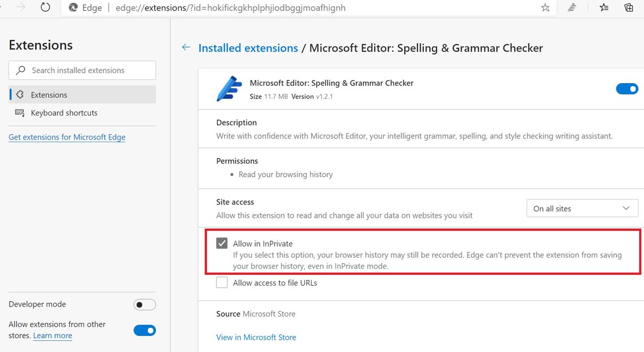
Task: Click the search magnifier icon
Action: coord(21,70)
